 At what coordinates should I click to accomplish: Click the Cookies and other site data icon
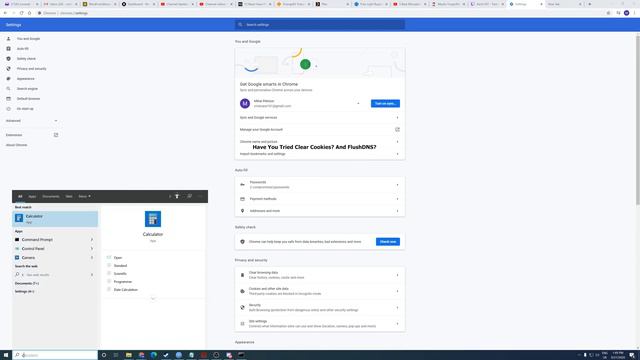click(x=242, y=291)
